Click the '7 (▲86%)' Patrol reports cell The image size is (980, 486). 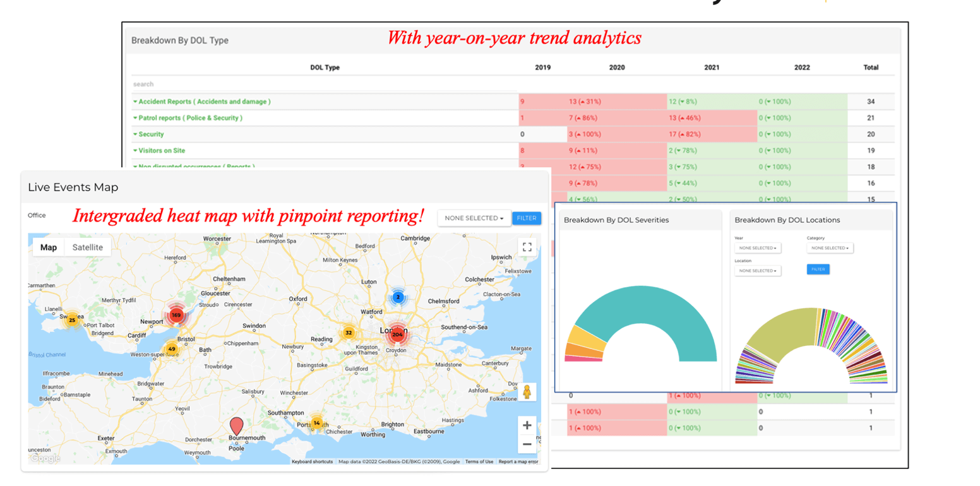[x=616, y=117]
